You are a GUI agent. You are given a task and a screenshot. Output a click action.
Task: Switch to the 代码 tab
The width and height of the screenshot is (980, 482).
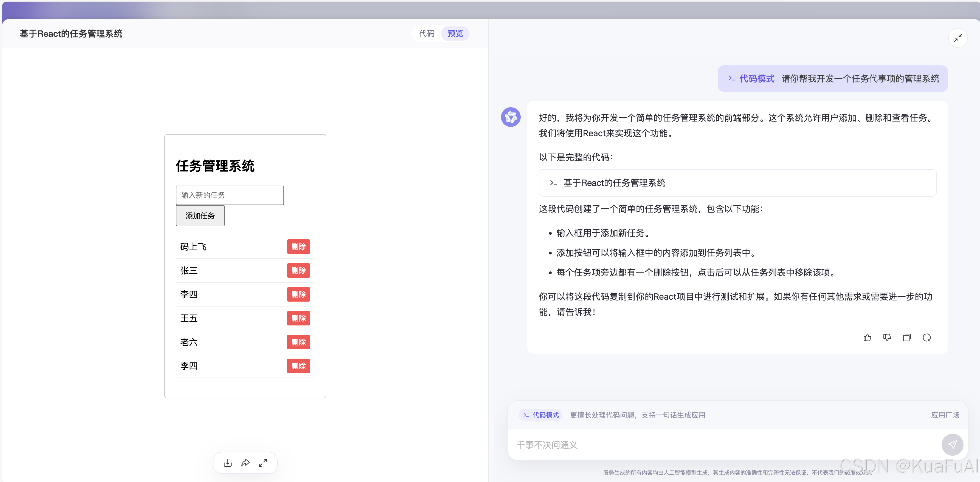pos(426,33)
